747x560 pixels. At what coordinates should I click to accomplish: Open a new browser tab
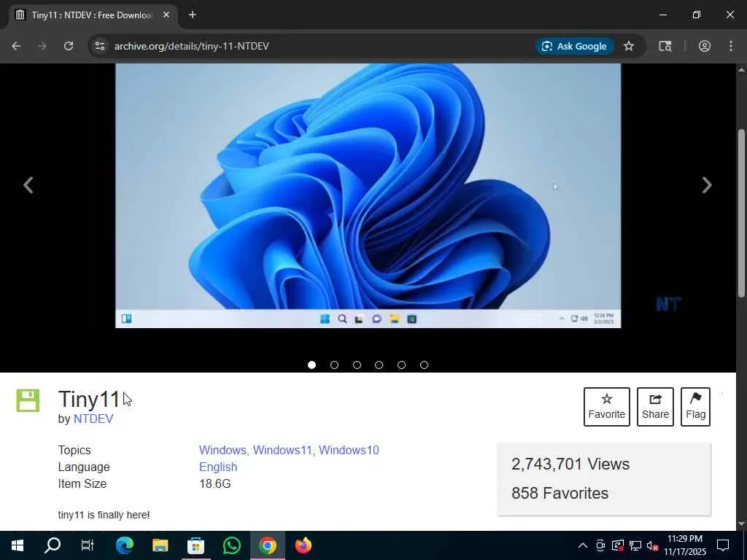pyautogui.click(x=193, y=15)
